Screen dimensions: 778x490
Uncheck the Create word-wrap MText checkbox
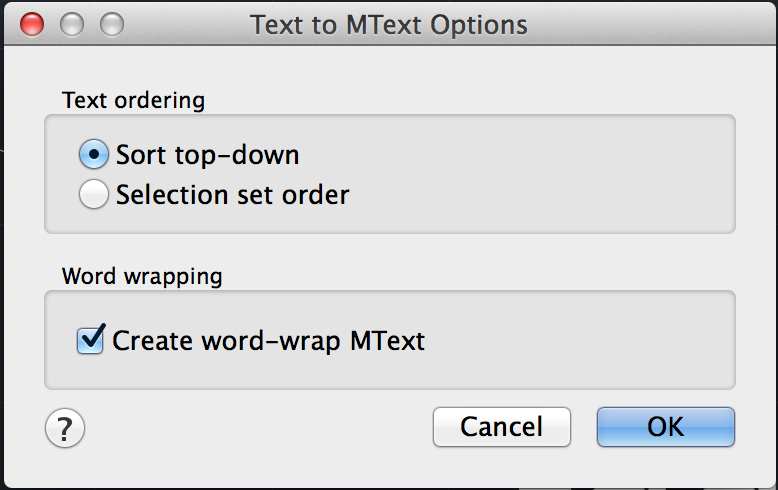(x=92, y=341)
